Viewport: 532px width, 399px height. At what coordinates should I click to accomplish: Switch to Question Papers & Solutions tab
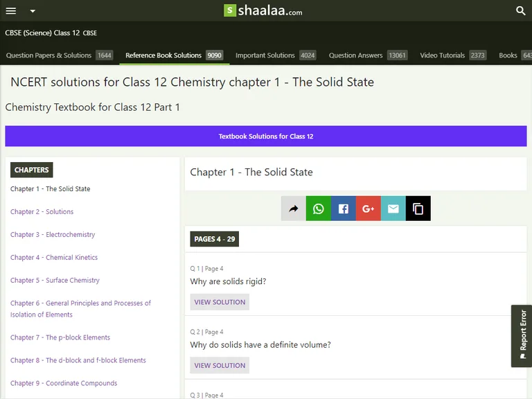59,55
